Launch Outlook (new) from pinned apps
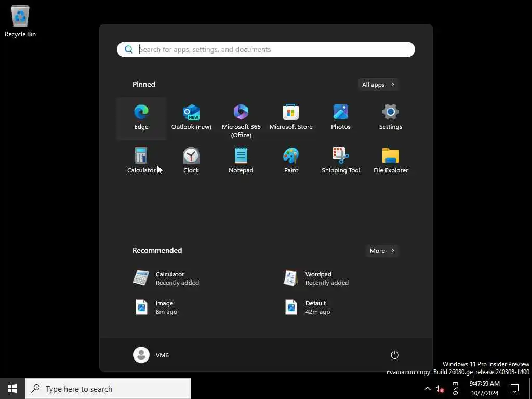 pyautogui.click(x=191, y=118)
